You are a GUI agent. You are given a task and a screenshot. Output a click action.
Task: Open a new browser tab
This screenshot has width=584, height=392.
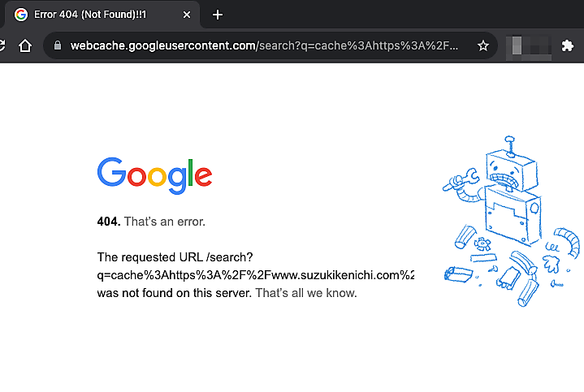217,15
